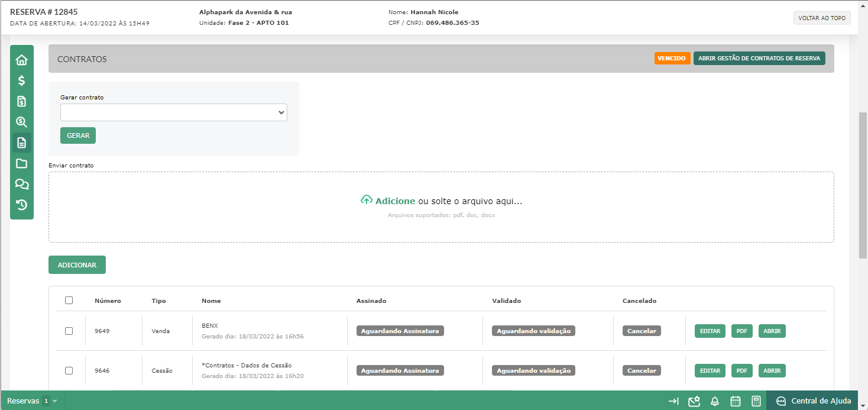Open the folder icon in the sidebar
868x410 pixels.
(22, 163)
